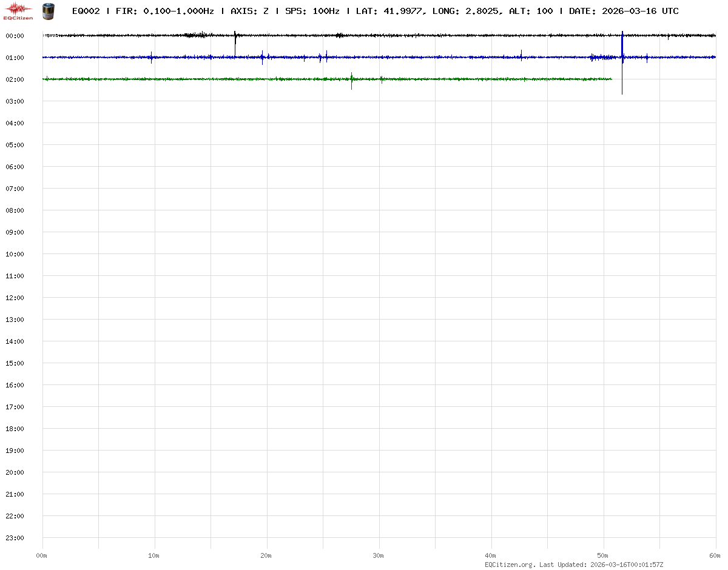The width and height of the screenshot is (728, 570).
Task: Click the 60m tick label on bottom axis
Action: point(715,555)
